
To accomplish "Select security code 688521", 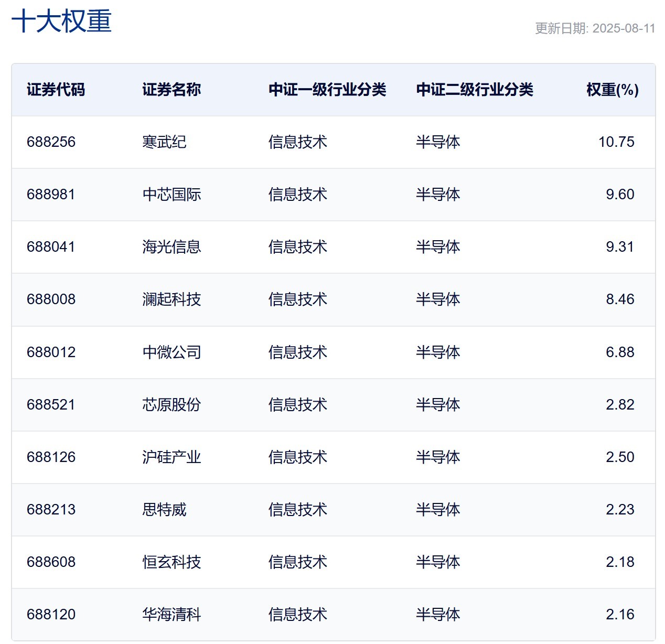I will (x=51, y=404).
